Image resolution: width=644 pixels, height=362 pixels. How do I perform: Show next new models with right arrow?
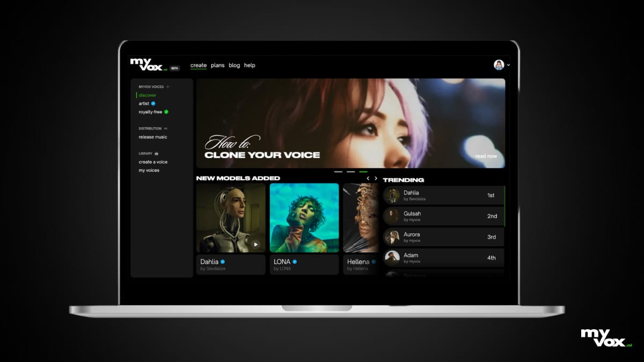tap(376, 178)
